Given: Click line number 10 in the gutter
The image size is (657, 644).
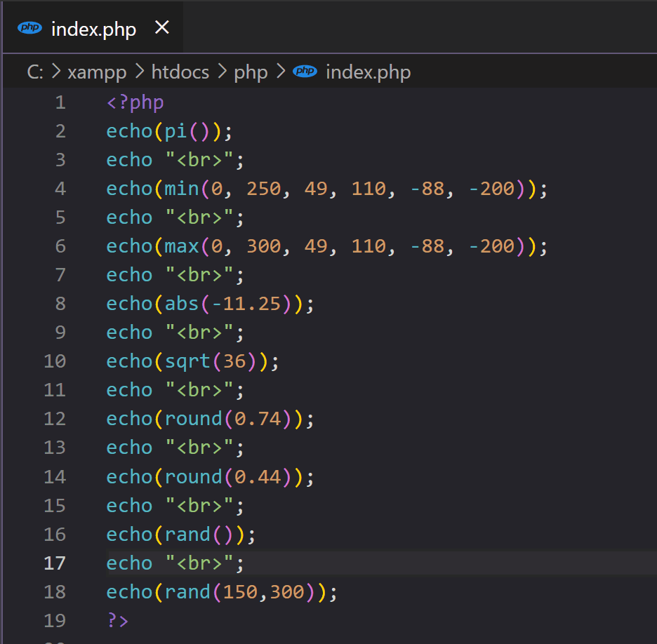Looking at the screenshot, I should coord(55,361).
